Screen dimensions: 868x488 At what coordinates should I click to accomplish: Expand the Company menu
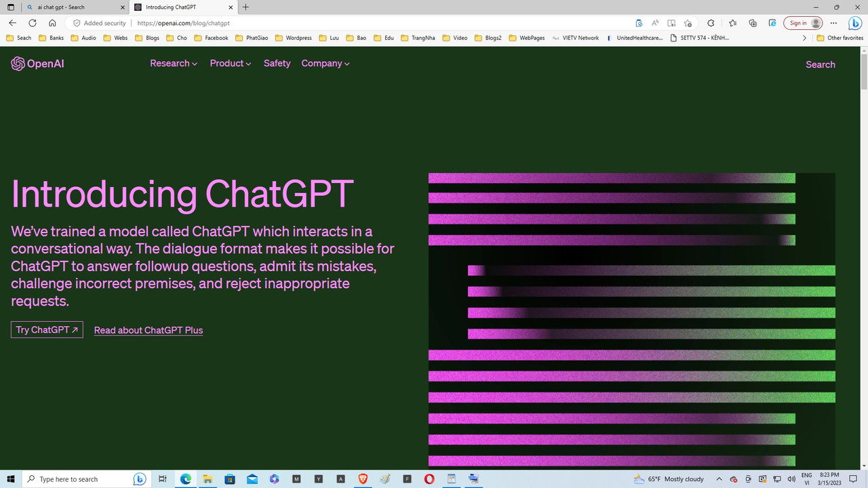pyautogui.click(x=325, y=63)
